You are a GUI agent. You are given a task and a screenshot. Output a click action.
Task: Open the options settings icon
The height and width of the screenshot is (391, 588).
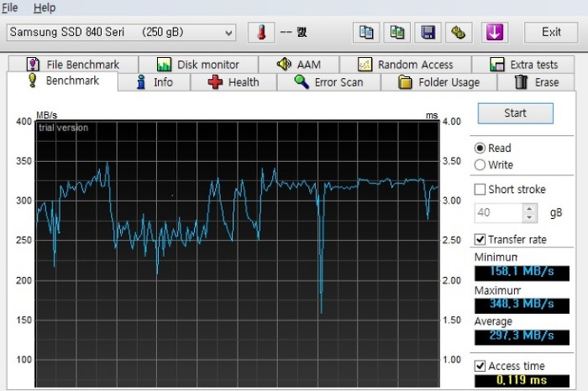pyautogui.click(x=459, y=33)
